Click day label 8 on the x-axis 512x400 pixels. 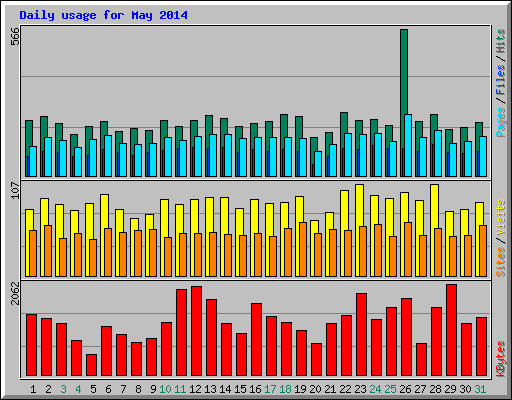(138, 389)
